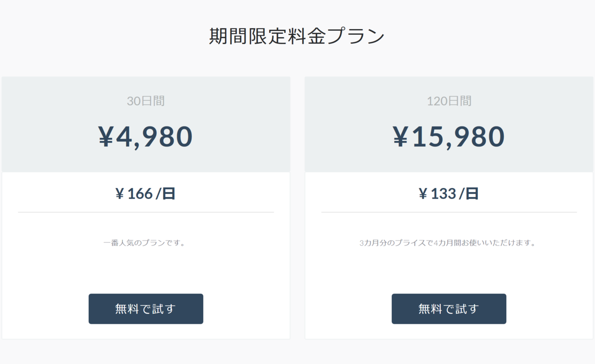Click the ¥15,980 price
595x364 pixels.
click(449, 137)
